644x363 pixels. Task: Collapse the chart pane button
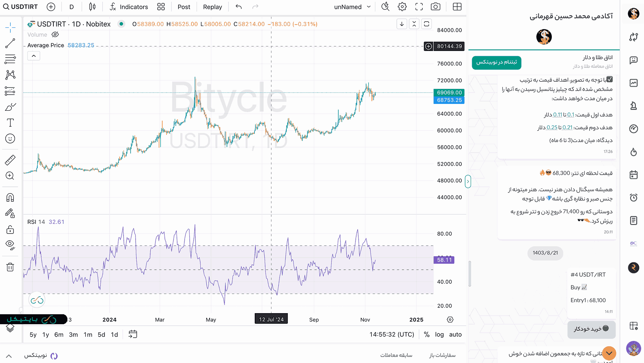414,24
